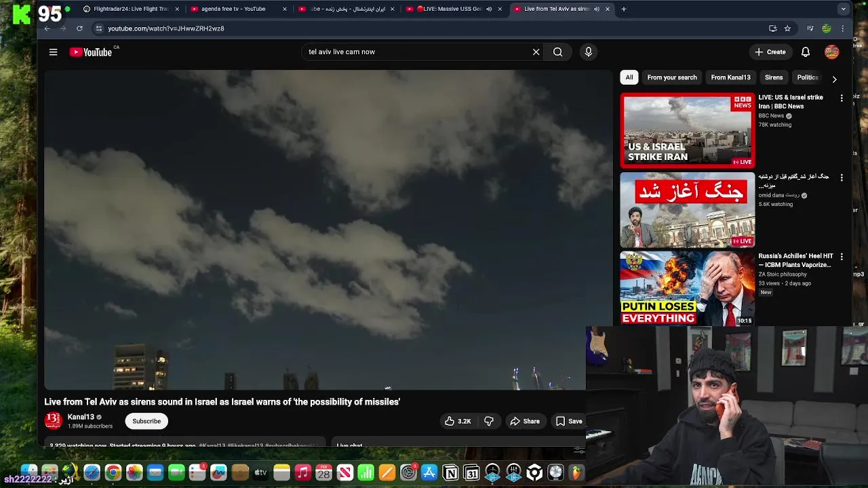Click the 1.89M subscribers text
The height and width of the screenshot is (488, 868).
click(x=90, y=426)
